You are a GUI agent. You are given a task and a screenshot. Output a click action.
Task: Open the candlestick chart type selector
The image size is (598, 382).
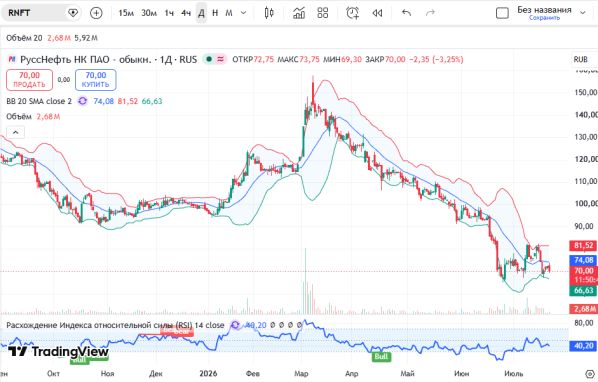269,13
